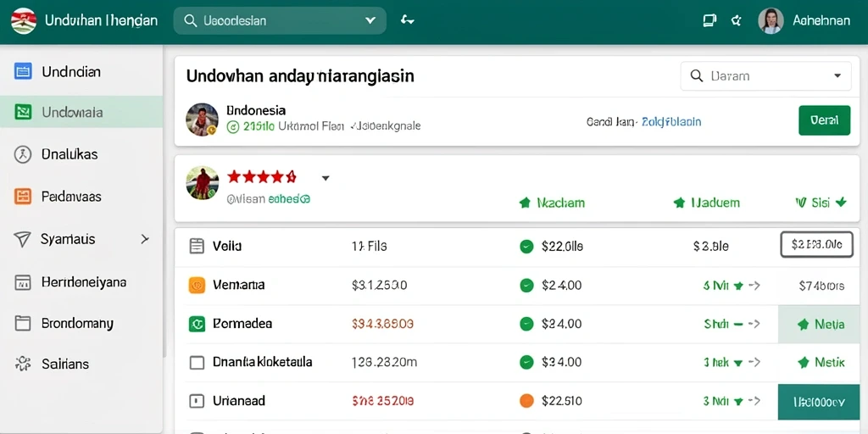Click the document icon in the Veiia row
The image size is (868, 434).
tap(197, 247)
